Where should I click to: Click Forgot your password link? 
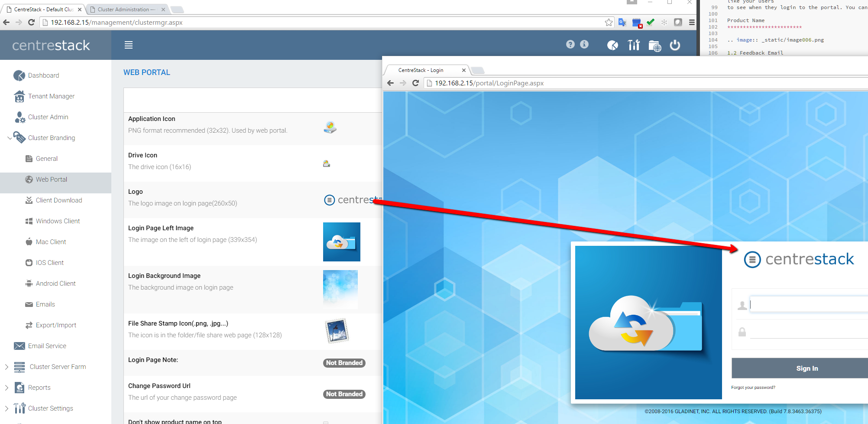pos(753,388)
